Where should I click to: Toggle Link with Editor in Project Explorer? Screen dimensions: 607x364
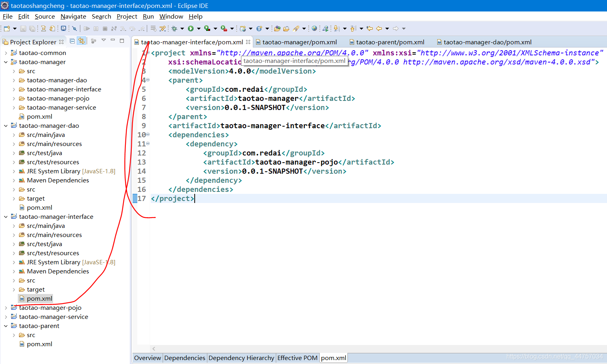(x=81, y=41)
